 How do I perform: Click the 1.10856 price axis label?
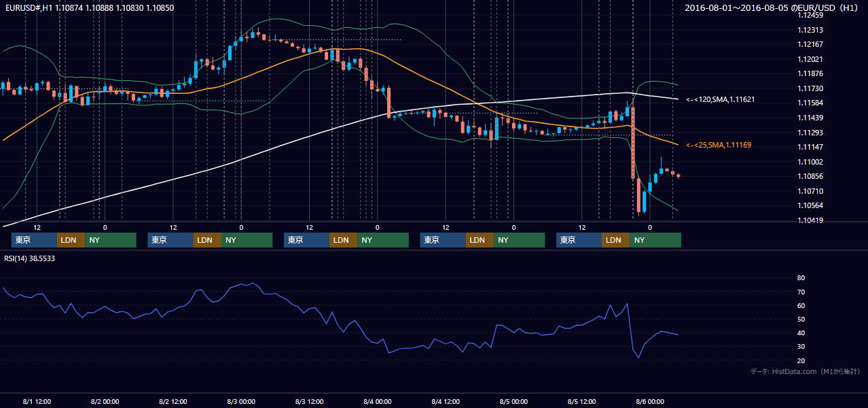(810, 176)
